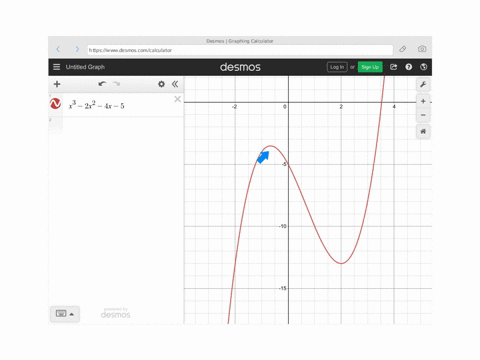
Task: Redo the last action
Action: pos(116,84)
